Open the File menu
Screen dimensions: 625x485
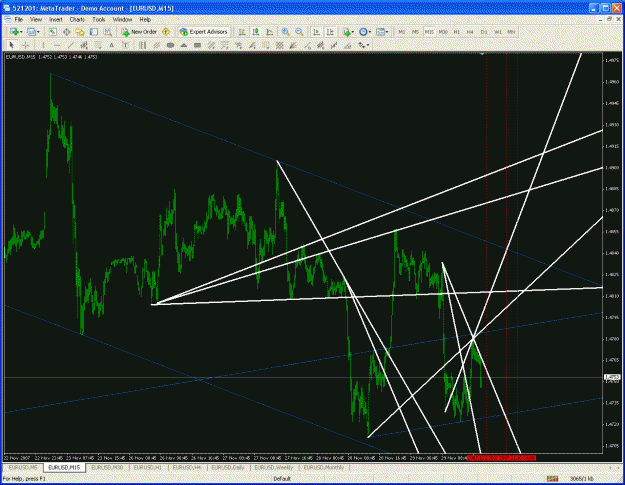(18, 20)
